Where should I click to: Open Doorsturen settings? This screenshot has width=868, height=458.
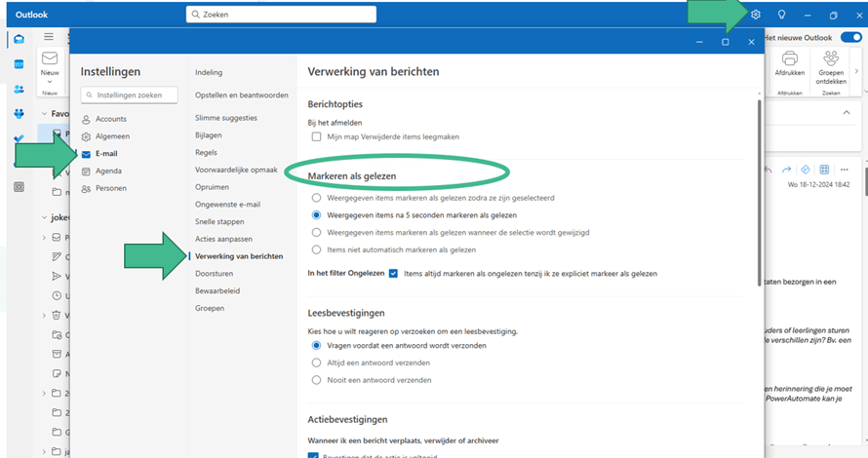[x=214, y=273]
